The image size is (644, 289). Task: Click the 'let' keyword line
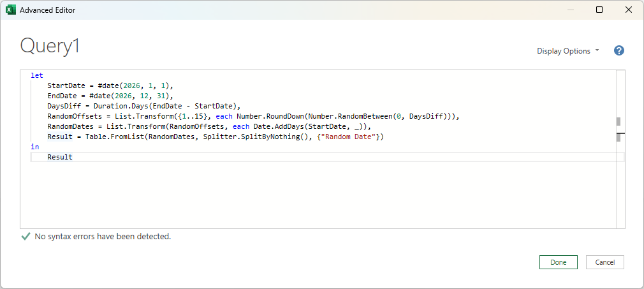click(x=37, y=76)
